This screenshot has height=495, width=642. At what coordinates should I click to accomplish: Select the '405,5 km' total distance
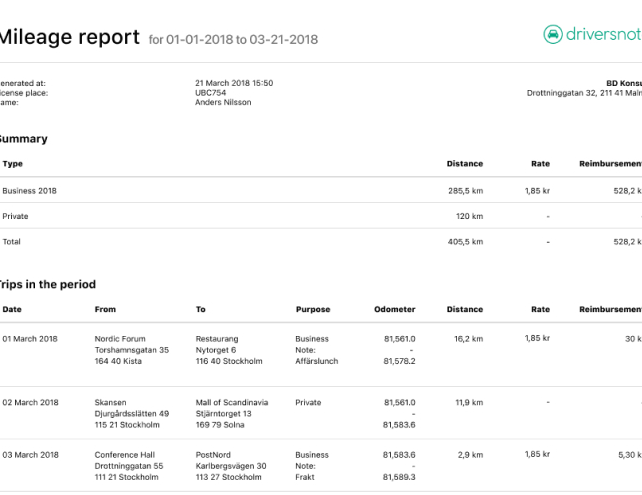(x=466, y=242)
